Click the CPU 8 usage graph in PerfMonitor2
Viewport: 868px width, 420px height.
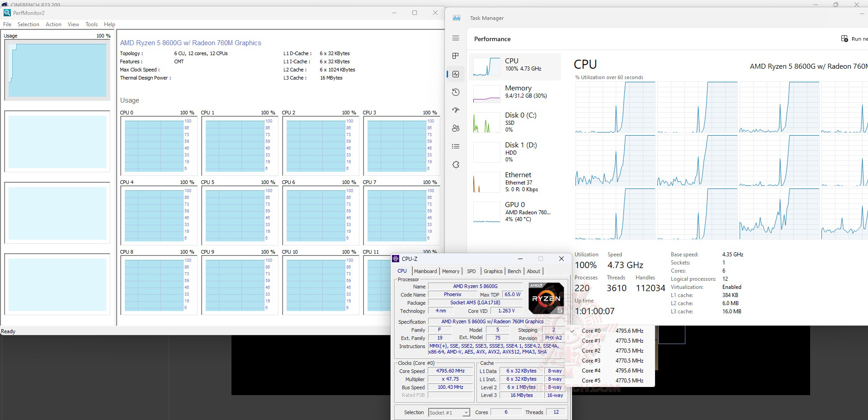pyautogui.click(x=158, y=285)
